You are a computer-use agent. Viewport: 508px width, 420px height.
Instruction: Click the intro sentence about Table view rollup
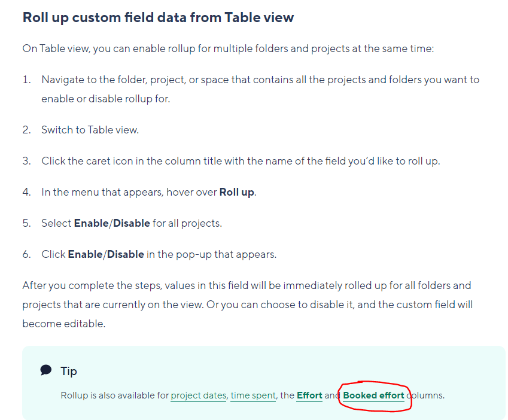pos(227,48)
